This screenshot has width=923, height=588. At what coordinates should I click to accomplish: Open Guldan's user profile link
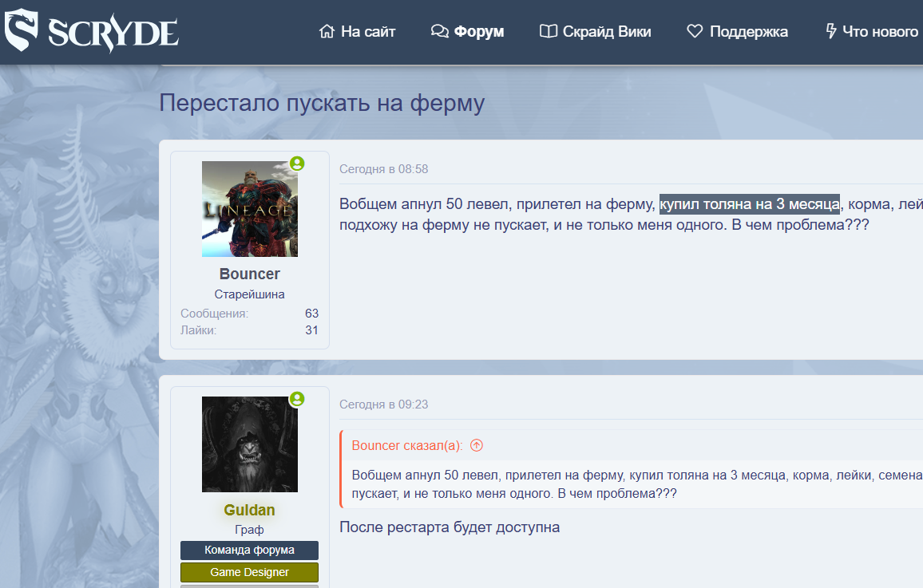pyautogui.click(x=250, y=510)
